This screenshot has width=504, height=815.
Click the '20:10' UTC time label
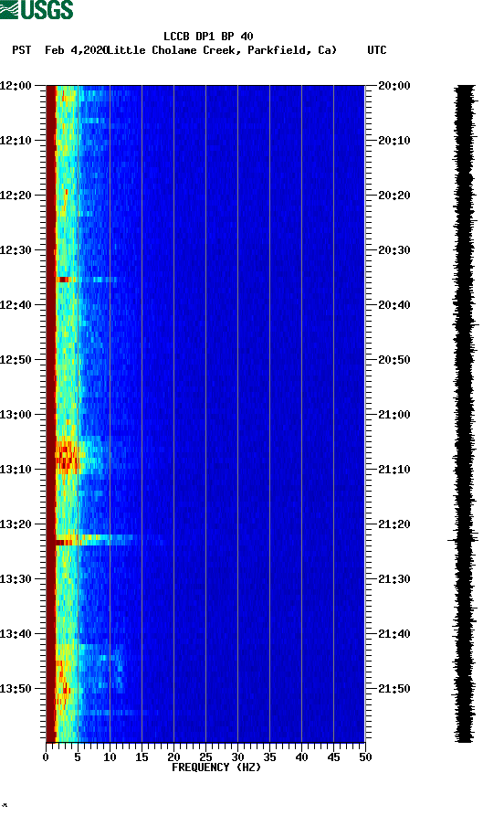(394, 141)
